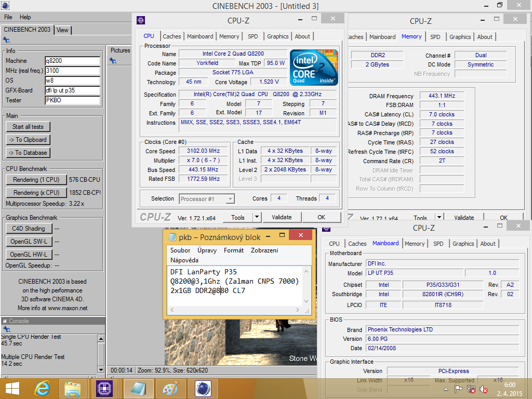The width and height of the screenshot is (532, 399).
Task: Click the Intel Core 2 Quad logo
Action: 313,67
